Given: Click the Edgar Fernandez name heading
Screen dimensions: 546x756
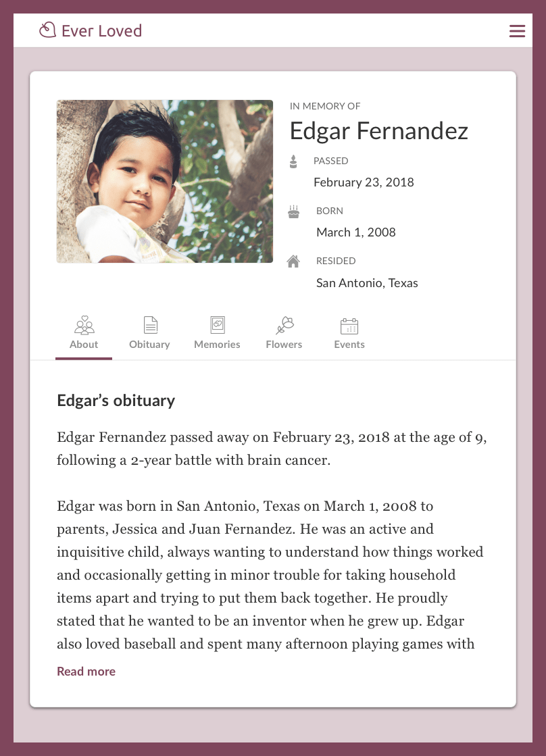Looking at the screenshot, I should [378, 130].
